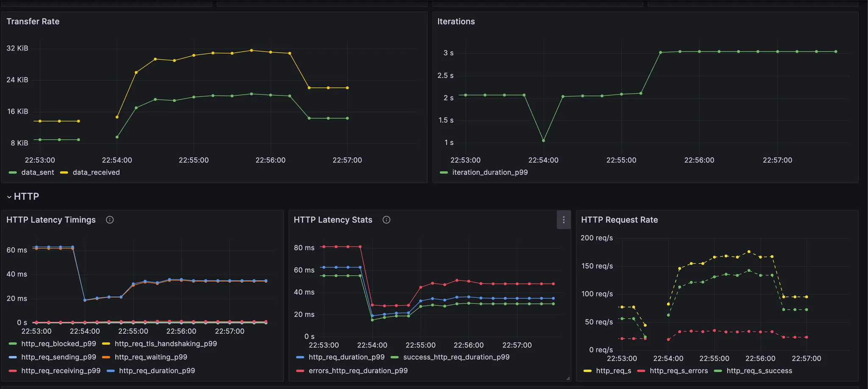Viewport: 868px width, 389px height.
Task: Click 80 ms axis label in Latency Stats
Action: [304, 248]
